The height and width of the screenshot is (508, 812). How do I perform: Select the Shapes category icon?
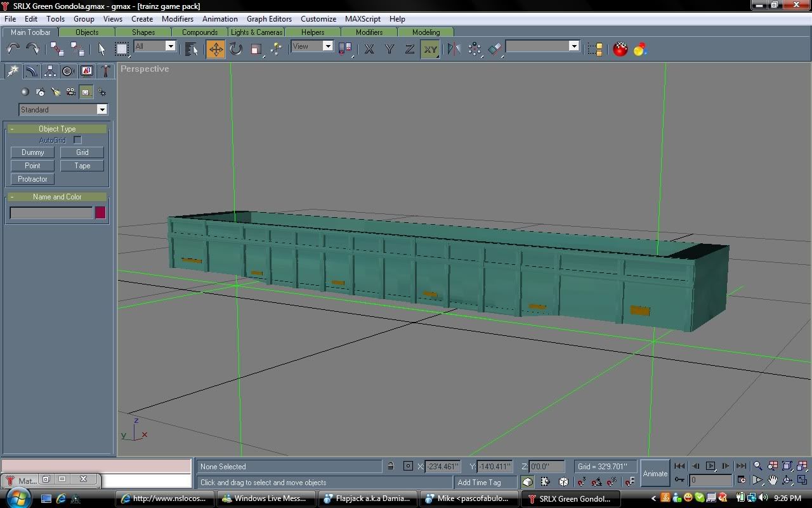coord(41,92)
